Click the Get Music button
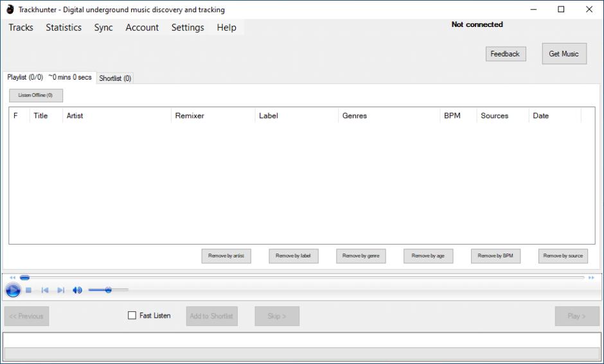This screenshot has width=604, height=364. pos(564,54)
